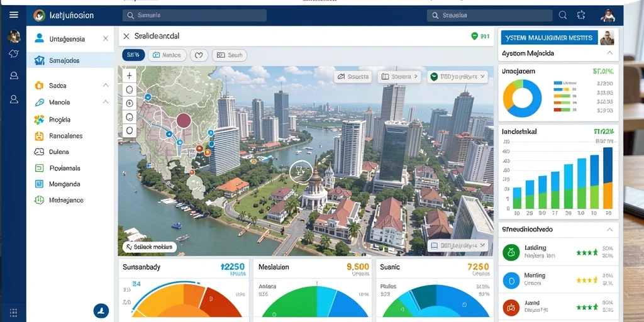Click the green shield status icon

coord(474,36)
